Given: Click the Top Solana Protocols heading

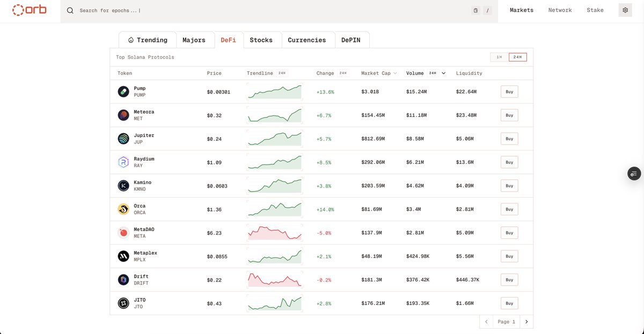Looking at the screenshot, I should point(145,57).
